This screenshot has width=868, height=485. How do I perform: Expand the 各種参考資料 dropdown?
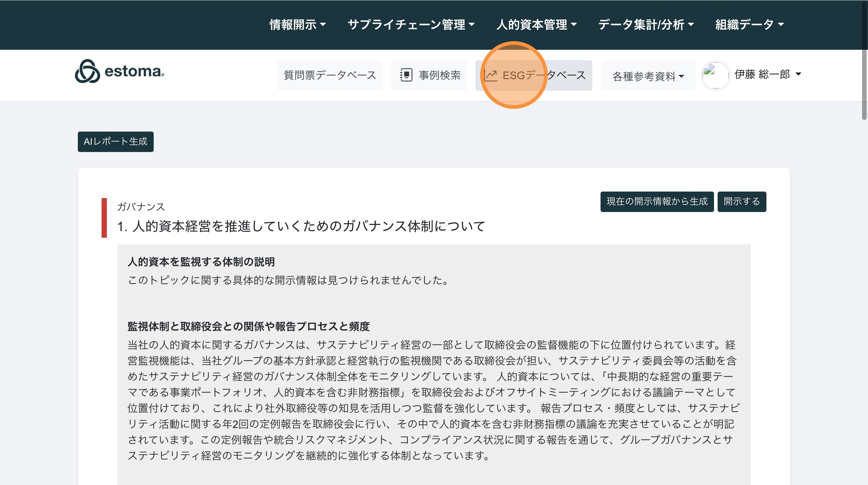click(648, 76)
